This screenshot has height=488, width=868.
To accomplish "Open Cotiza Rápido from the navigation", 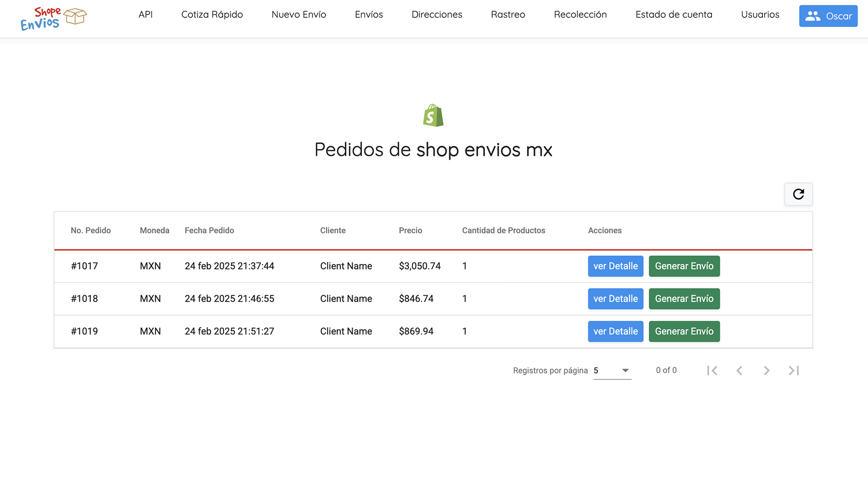I will 212,15.
